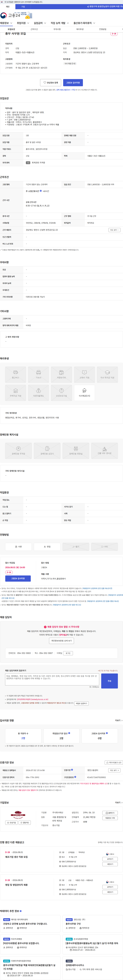Show the 빅데이터 추천 정보 info icon
This screenshot has height=980, width=123.
20,911
